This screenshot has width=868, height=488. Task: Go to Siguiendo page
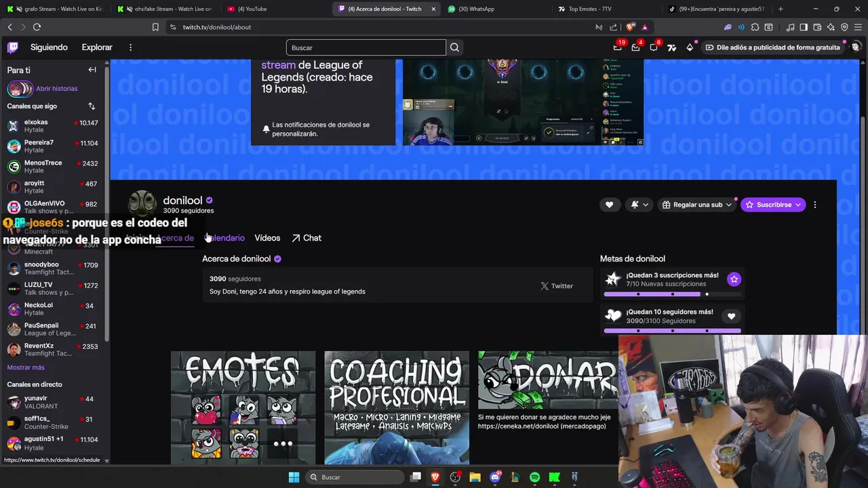coord(49,47)
